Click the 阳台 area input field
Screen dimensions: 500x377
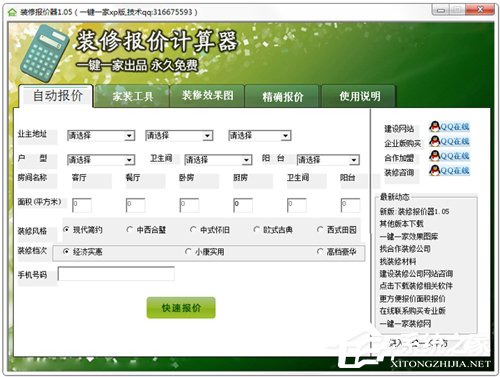(x=350, y=205)
